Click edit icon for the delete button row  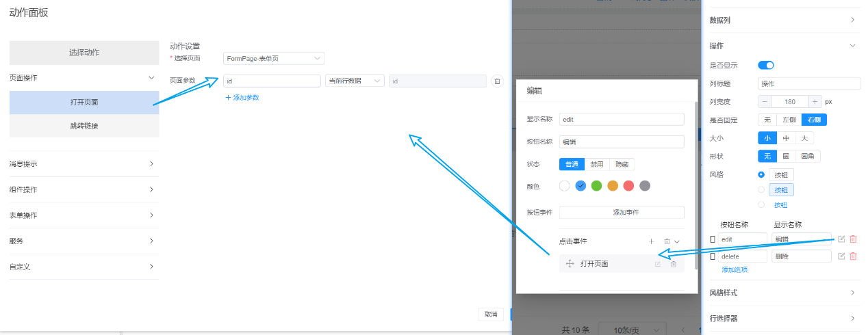pyautogui.click(x=841, y=256)
